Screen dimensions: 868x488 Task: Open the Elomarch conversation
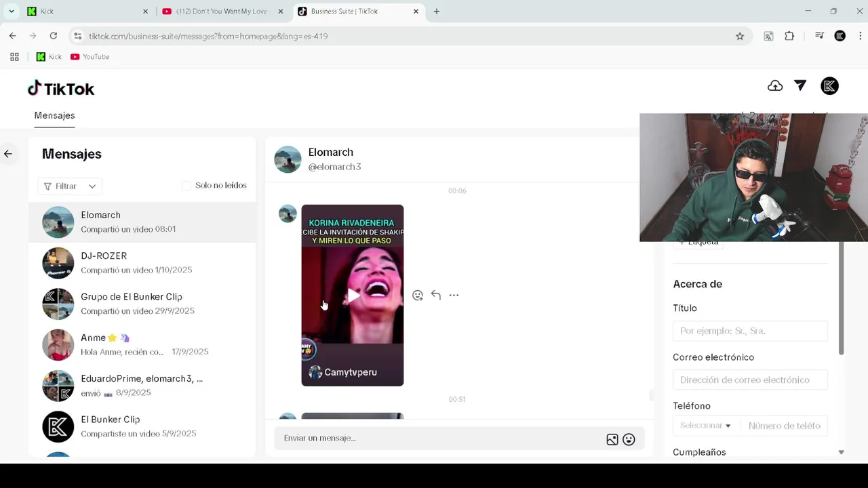pos(142,222)
